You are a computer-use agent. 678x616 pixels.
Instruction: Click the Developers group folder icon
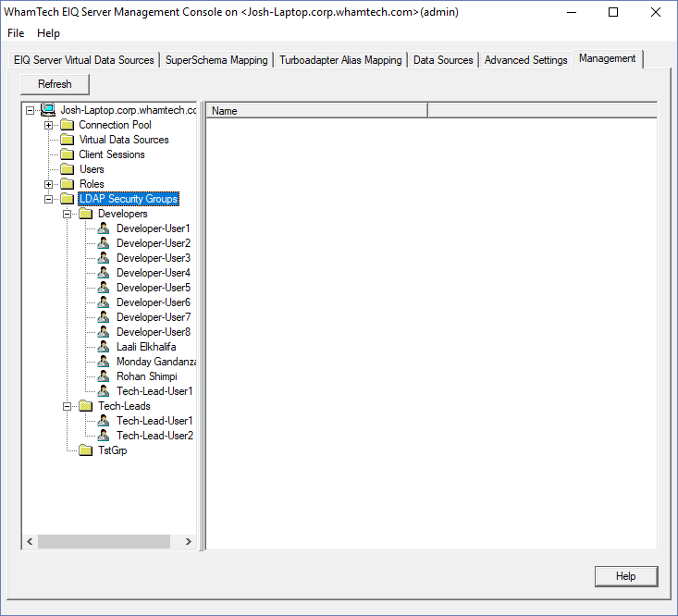[85, 214]
